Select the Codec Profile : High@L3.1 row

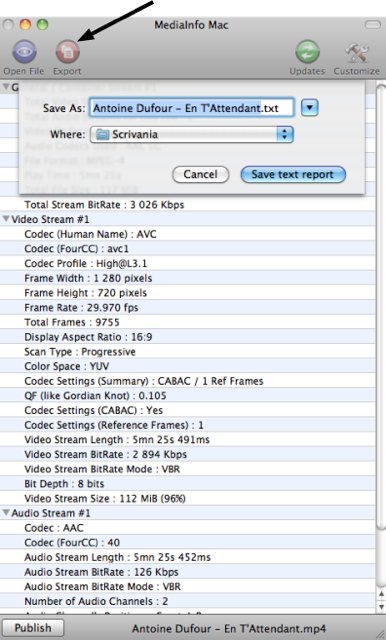coord(187,263)
